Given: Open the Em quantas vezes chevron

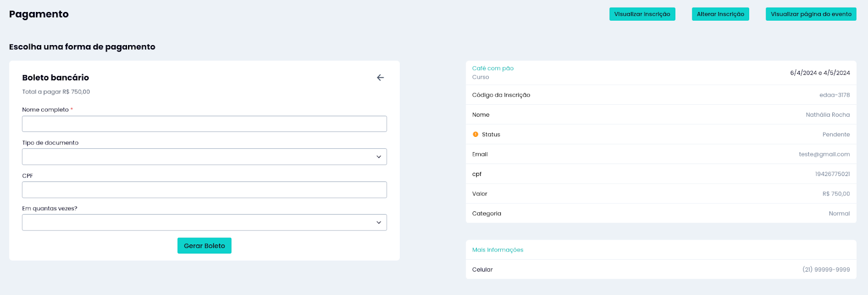Looking at the screenshot, I should (x=379, y=223).
